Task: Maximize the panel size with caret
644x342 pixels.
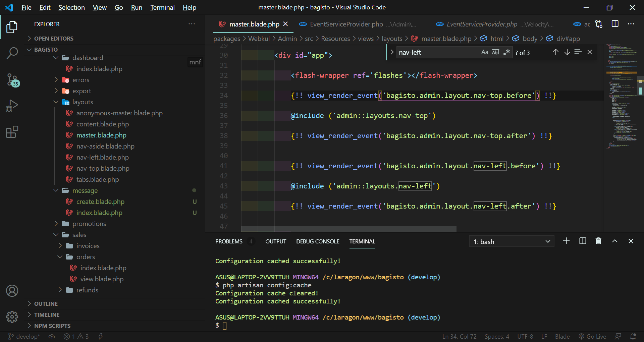Action: click(615, 241)
